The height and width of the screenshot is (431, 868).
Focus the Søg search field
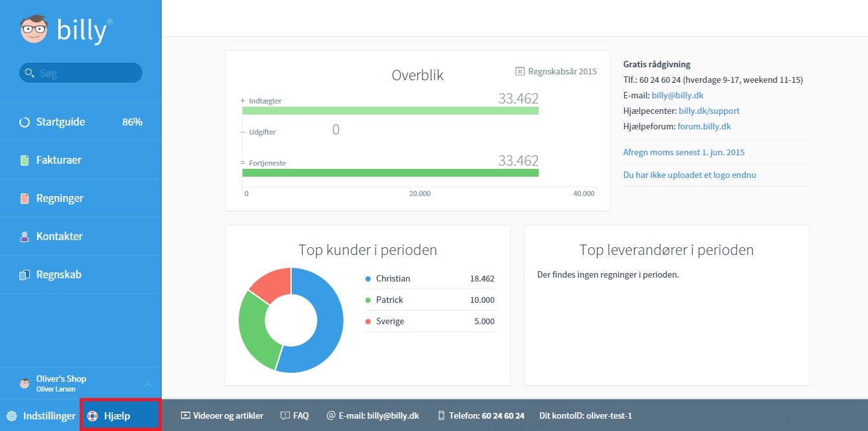point(81,73)
